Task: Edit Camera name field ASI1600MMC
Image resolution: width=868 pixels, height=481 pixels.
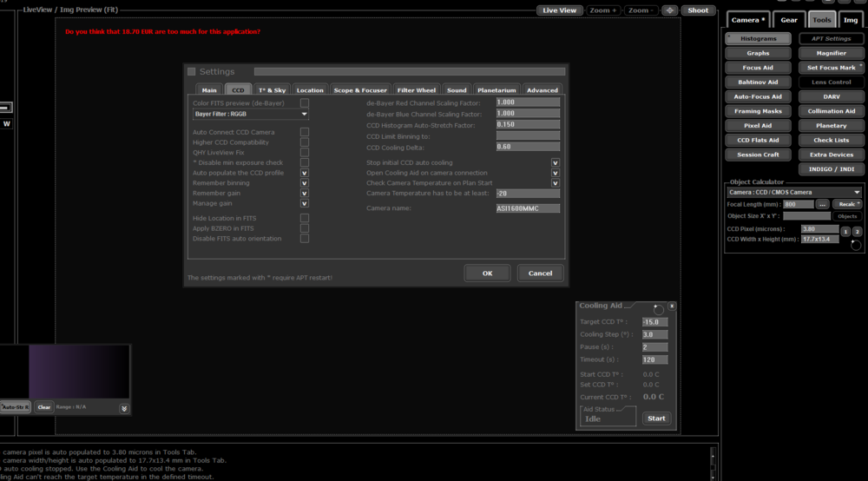Action: tap(528, 208)
